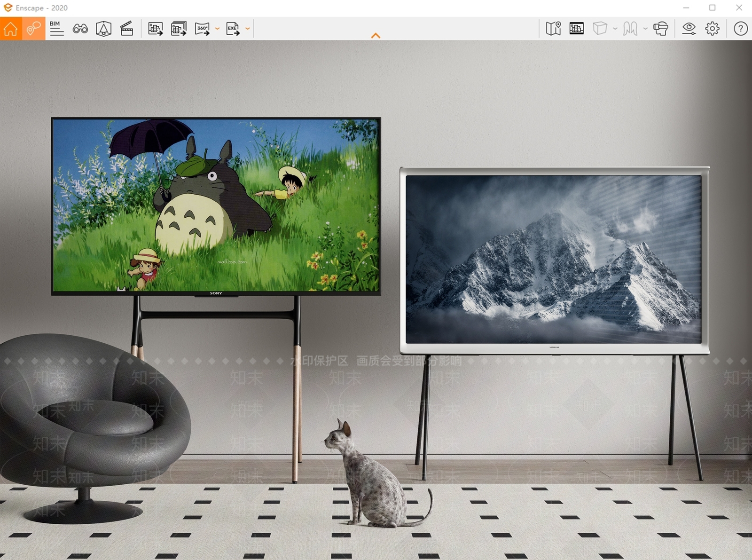Expand the cube view mode dropdown
752x560 pixels.
pos(615,29)
